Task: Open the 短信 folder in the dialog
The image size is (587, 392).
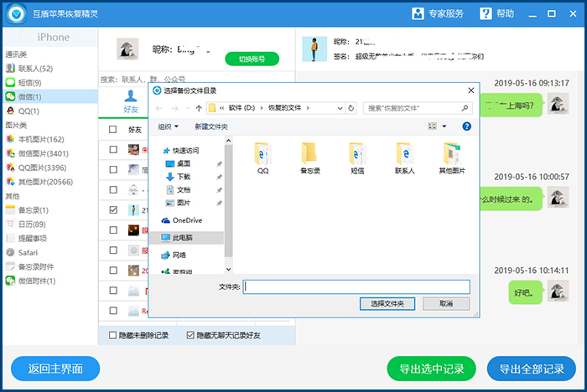Action: pyautogui.click(x=357, y=158)
